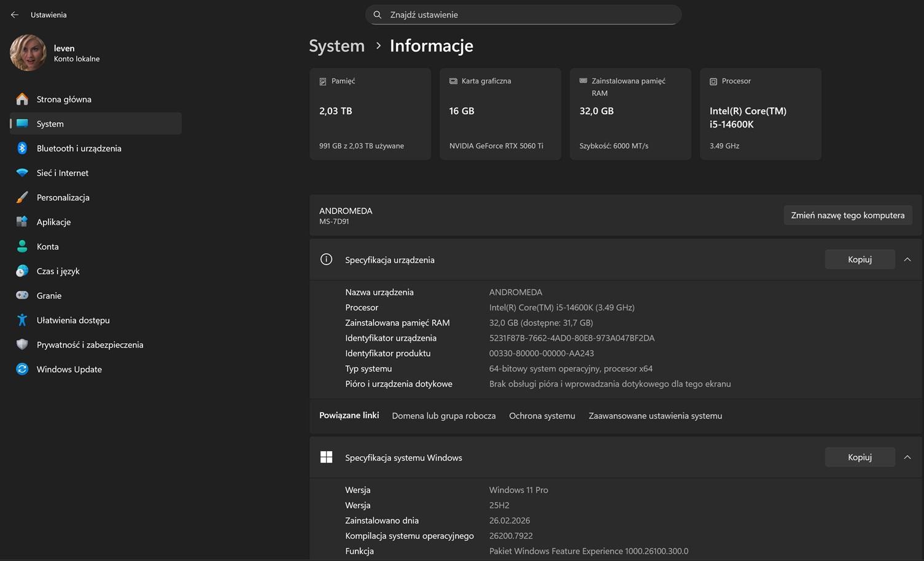The height and width of the screenshot is (561, 924).
Task: Click the Granie gamepad icon
Action: click(x=22, y=296)
